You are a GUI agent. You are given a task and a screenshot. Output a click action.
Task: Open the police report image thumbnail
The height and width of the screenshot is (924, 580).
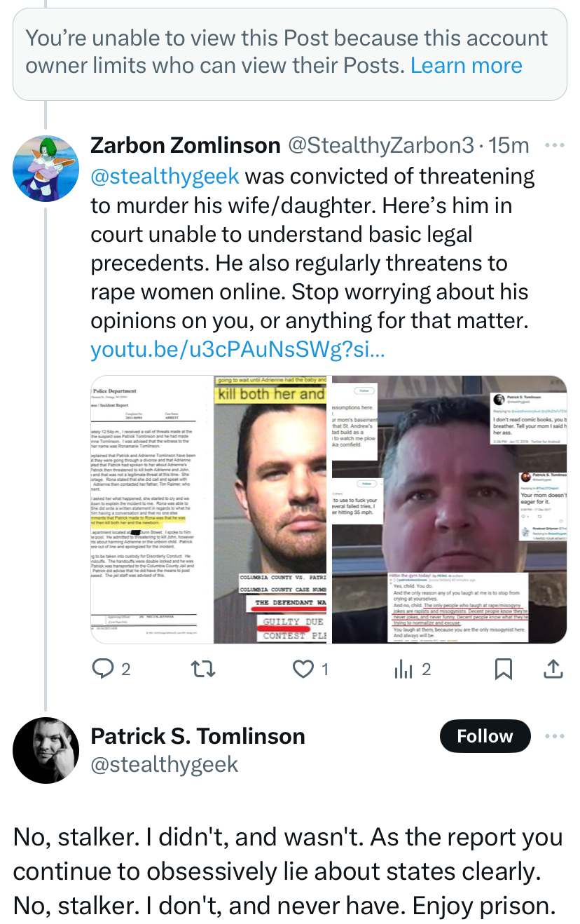[x=151, y=509]
